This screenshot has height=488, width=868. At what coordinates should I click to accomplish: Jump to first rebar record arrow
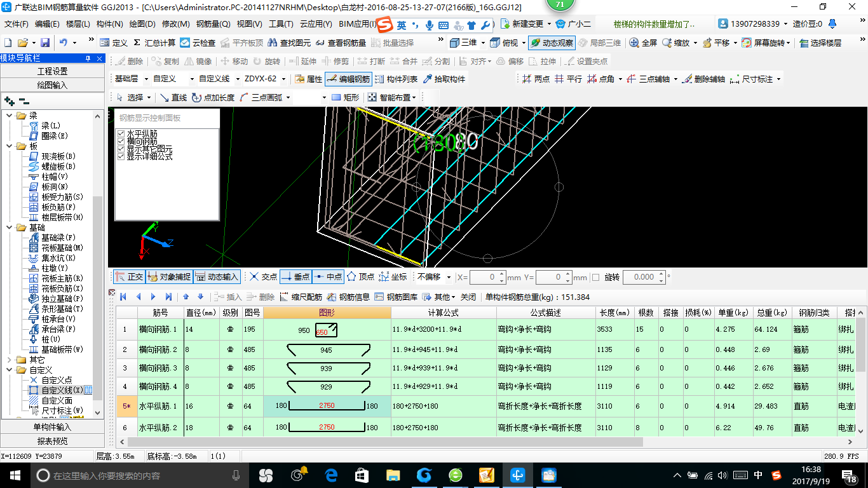(x=123, y=297)
